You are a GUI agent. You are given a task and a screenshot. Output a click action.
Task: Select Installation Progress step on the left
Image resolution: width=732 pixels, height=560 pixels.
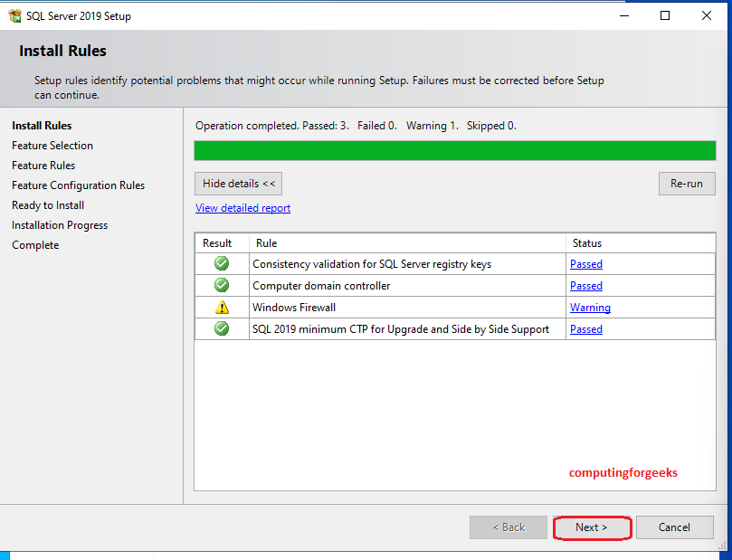[59, 224]
